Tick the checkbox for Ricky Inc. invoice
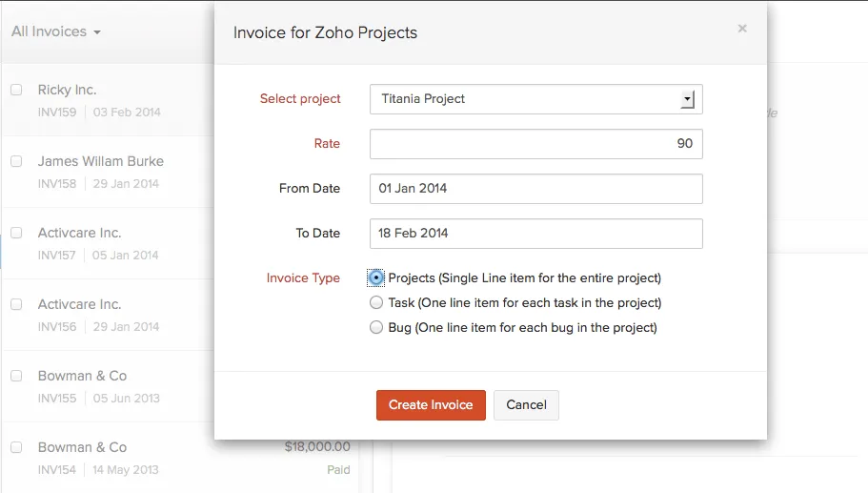868x493 pixels. (16, 90)
